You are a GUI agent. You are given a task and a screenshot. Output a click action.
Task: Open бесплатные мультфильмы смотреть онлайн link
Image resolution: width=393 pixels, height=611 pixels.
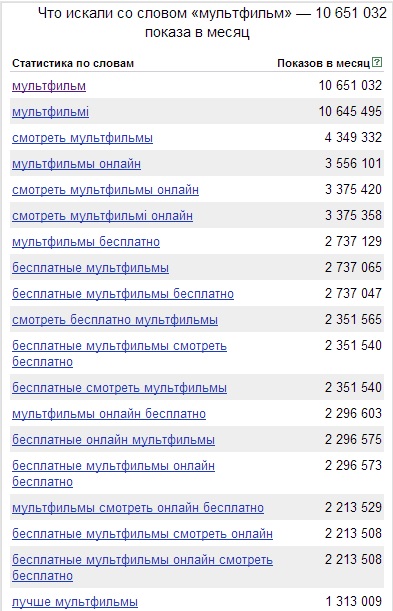pos(142,533)
